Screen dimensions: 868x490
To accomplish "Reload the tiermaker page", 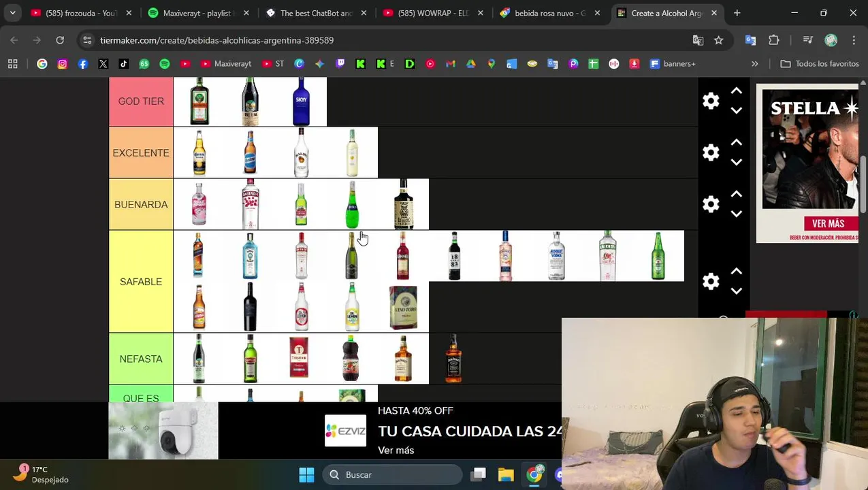I will click(60, 40).
